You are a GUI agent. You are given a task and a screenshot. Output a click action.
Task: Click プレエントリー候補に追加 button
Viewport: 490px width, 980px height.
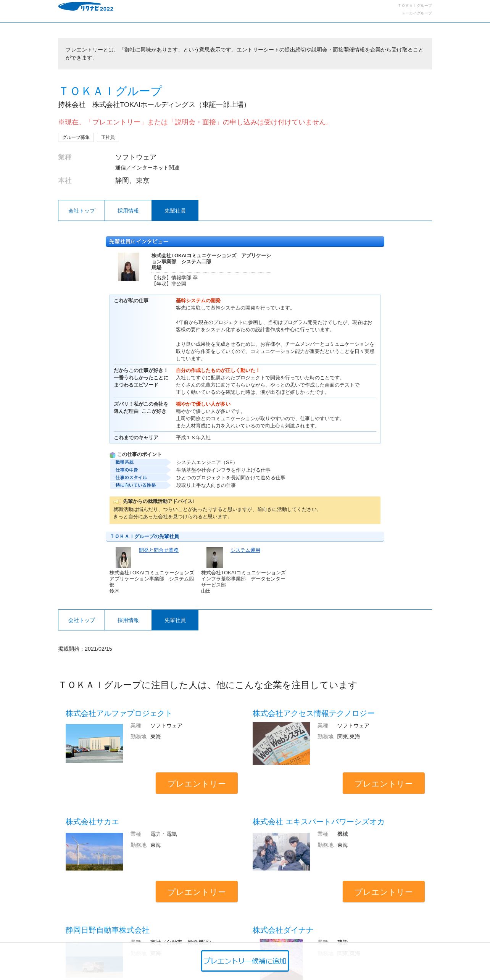coord(245,961)
